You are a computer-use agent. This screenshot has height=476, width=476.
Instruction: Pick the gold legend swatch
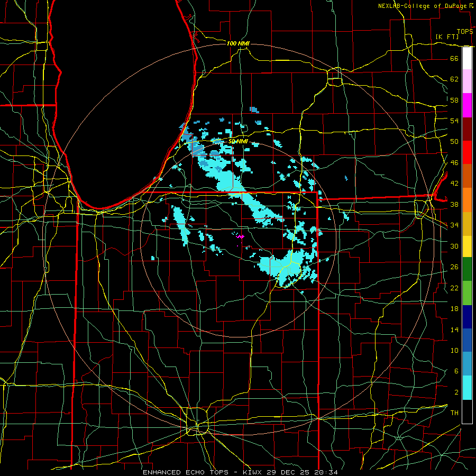pyautogui.click(x=467, y=224)
